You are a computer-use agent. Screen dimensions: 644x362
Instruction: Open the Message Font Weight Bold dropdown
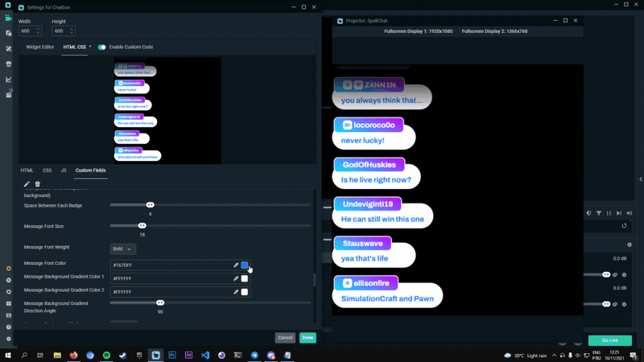pos(123,249)
